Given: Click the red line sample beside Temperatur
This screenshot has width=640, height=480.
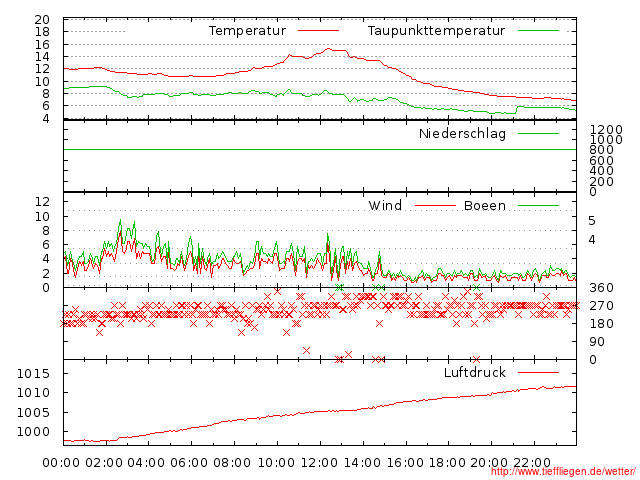Looking at the screenshot, I should pos(318,31).
